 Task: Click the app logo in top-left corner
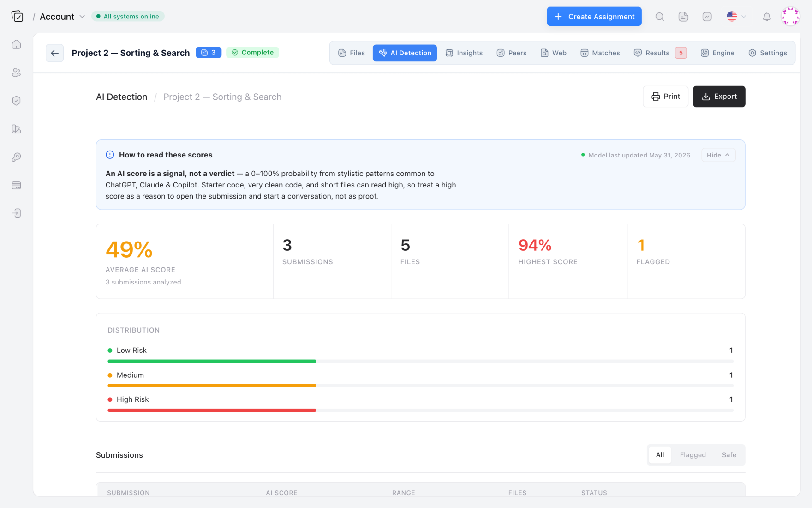(x=17, y=17)
